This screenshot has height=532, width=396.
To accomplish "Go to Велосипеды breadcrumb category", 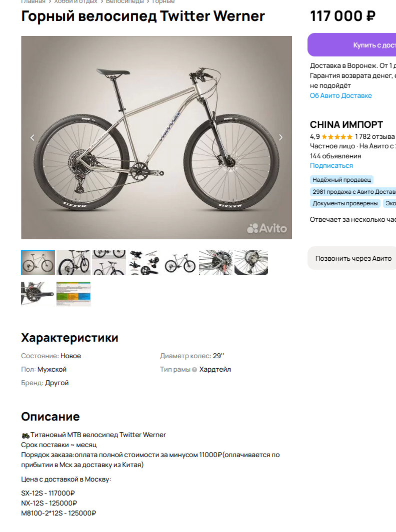I will 124,1.
